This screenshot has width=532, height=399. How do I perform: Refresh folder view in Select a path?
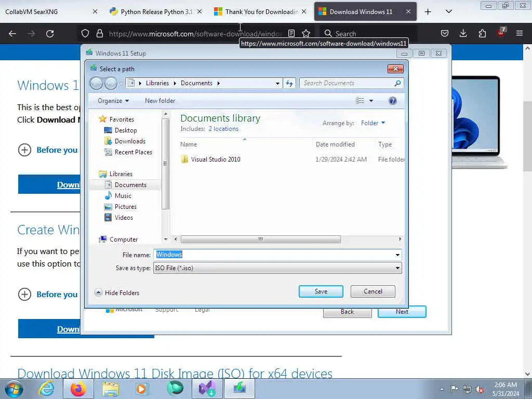point(289,83)
